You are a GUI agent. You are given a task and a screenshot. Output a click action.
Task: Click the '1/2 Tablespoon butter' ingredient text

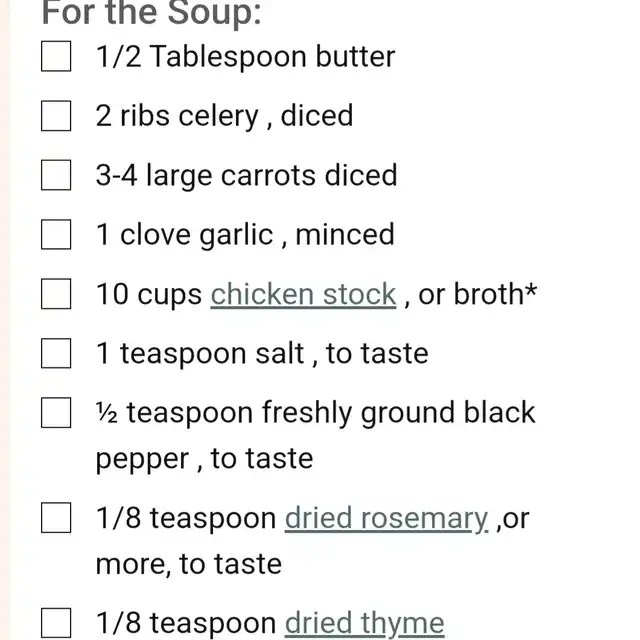245,56
